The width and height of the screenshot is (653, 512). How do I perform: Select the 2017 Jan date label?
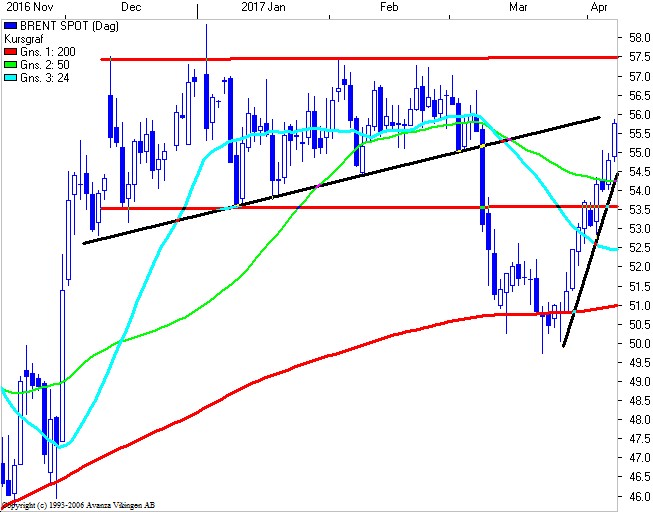(265, 7)
